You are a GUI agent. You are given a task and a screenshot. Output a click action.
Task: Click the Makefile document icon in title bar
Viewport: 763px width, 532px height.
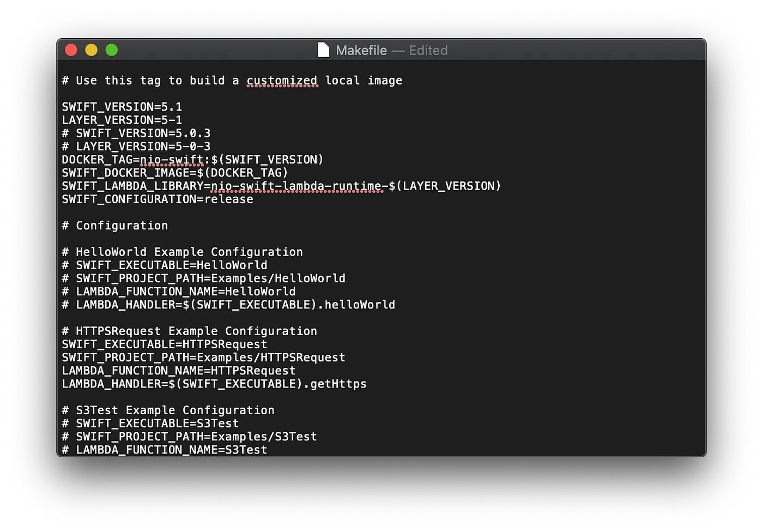click(x=324, y=50)
